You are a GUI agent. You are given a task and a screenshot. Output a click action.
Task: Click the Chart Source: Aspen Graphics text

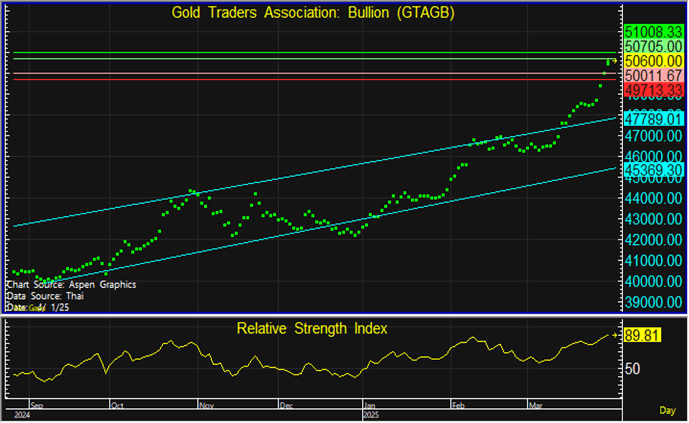[70, 285]
